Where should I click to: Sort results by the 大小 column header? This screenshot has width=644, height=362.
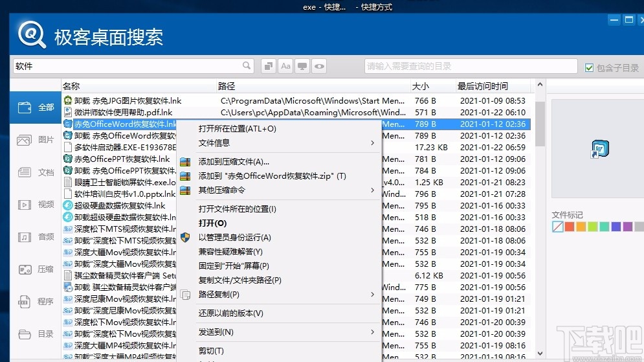[x=432, y=86]
